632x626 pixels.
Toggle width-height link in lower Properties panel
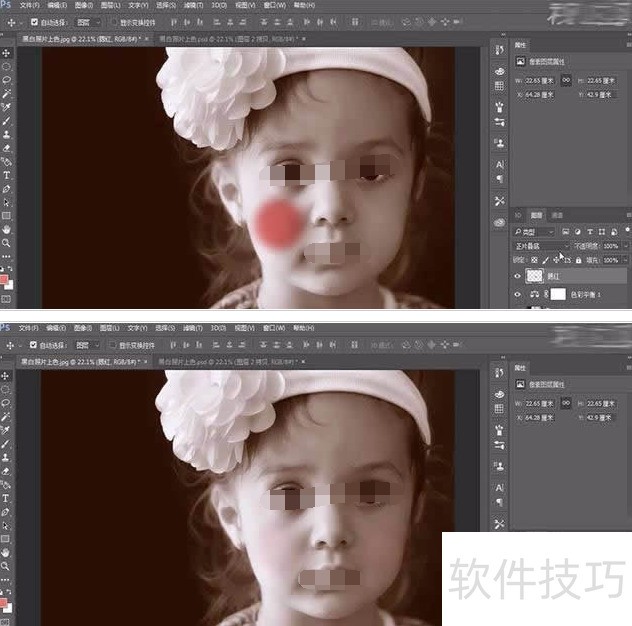[566, 403]
